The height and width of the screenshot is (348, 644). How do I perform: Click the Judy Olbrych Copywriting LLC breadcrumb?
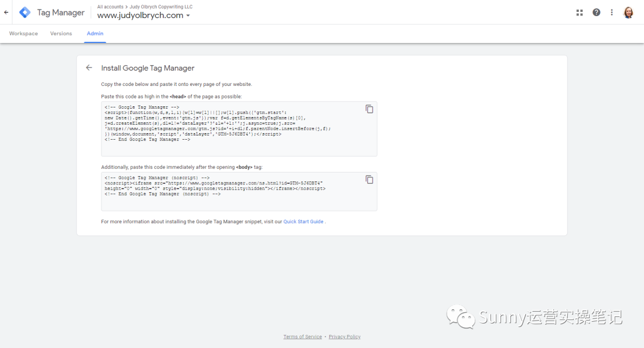pos(160,7)
